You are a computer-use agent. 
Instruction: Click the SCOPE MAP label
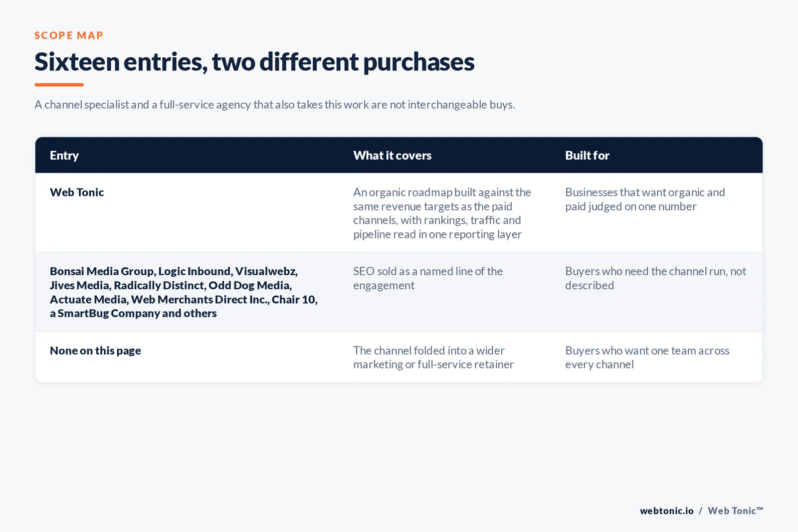point(69,35)
